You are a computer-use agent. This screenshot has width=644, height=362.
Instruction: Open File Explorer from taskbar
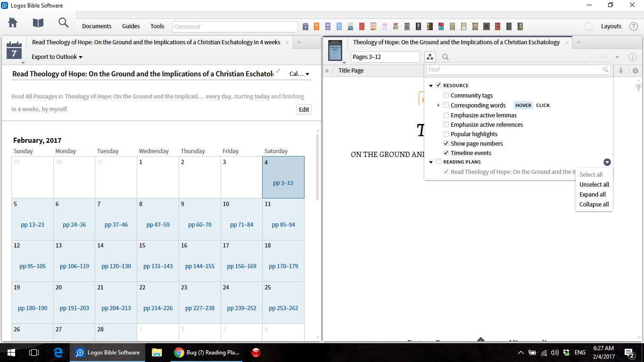tap(157, 352)
